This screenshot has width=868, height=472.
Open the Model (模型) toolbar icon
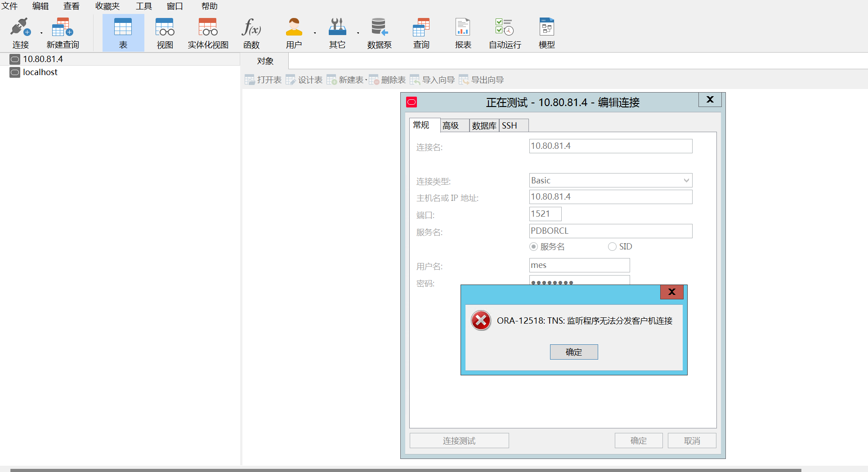[x=547, y=27]
